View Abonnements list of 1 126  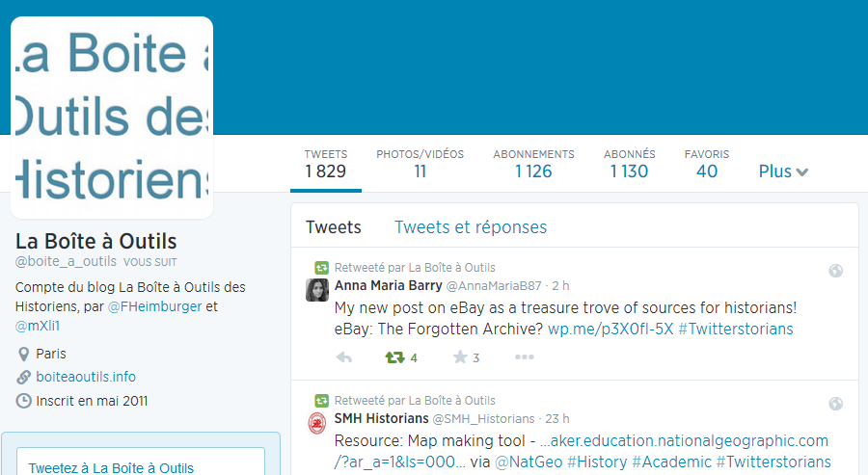pyautogui.click(x=533, y=164)
